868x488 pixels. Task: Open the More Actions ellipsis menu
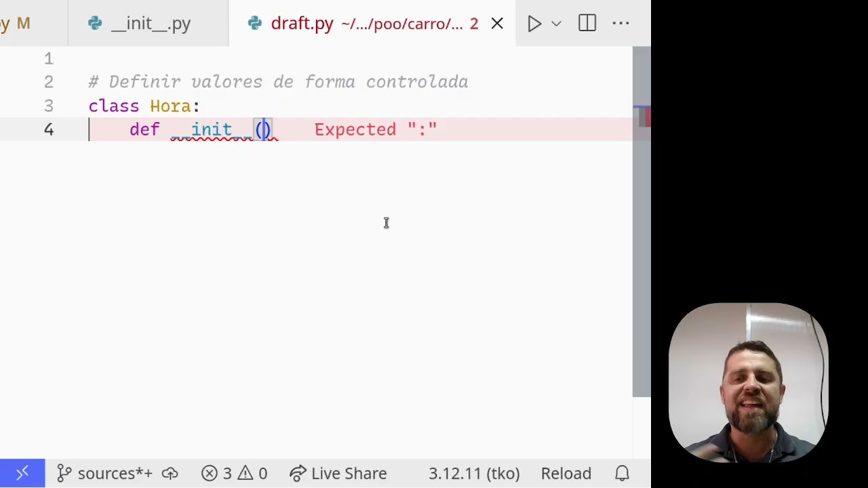(620, 23)
